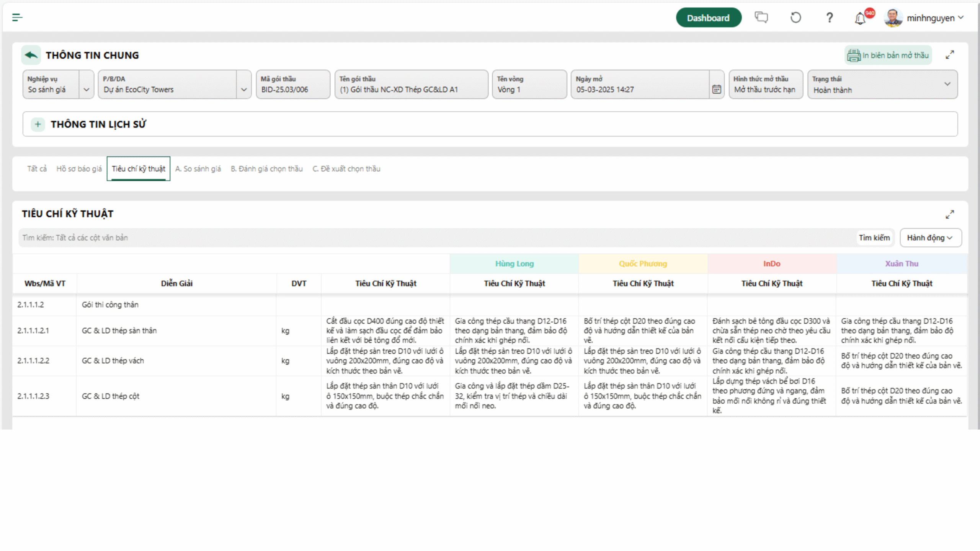The height and width of the screenshot is (551, 980).
Task: Expand the Thông tin lịch sử section
Action: (x=38, y=124)
